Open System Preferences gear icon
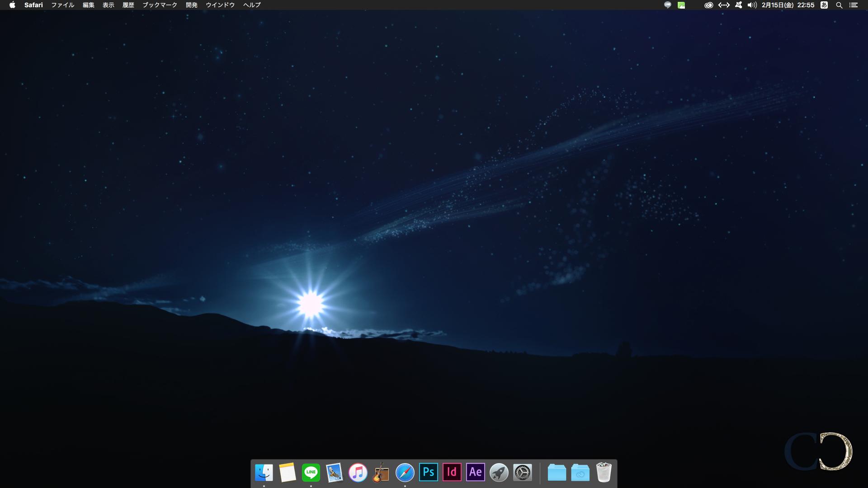This screenshot has height=488, width=868. click(x=523, y=473)
